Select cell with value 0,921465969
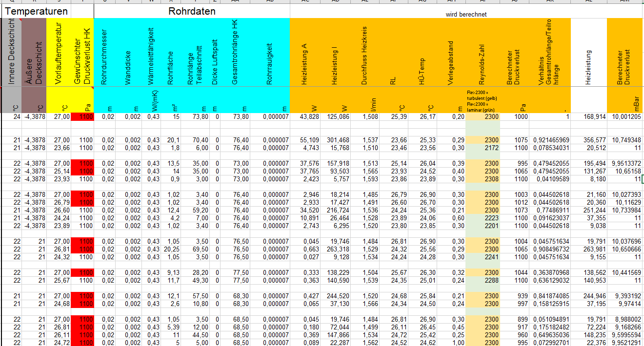Viewport: 644px width, 346px height. (x=550, y=140)
